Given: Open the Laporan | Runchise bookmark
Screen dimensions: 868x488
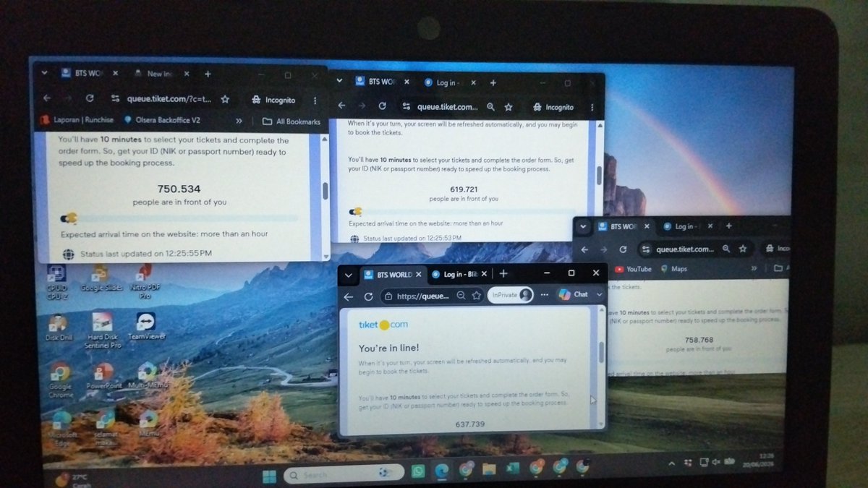Looking at the screenshot, I should tap(78, 121).
